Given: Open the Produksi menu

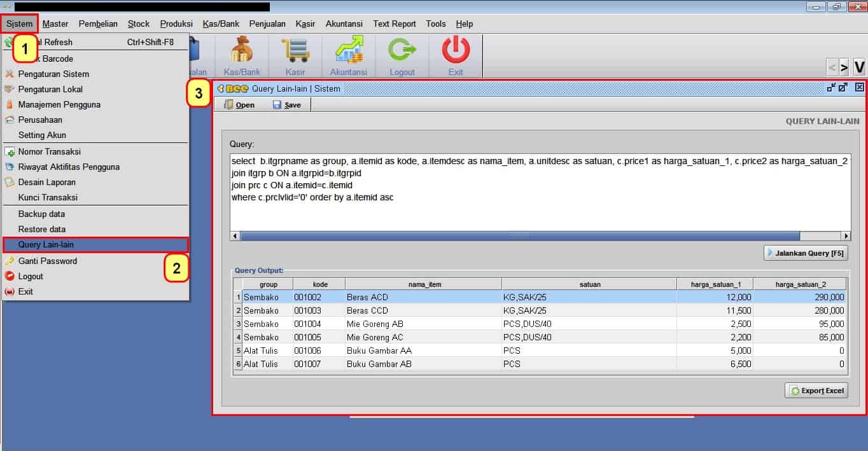Looking at the screenshot, I should pyautogui.click(x=176, y=24).
